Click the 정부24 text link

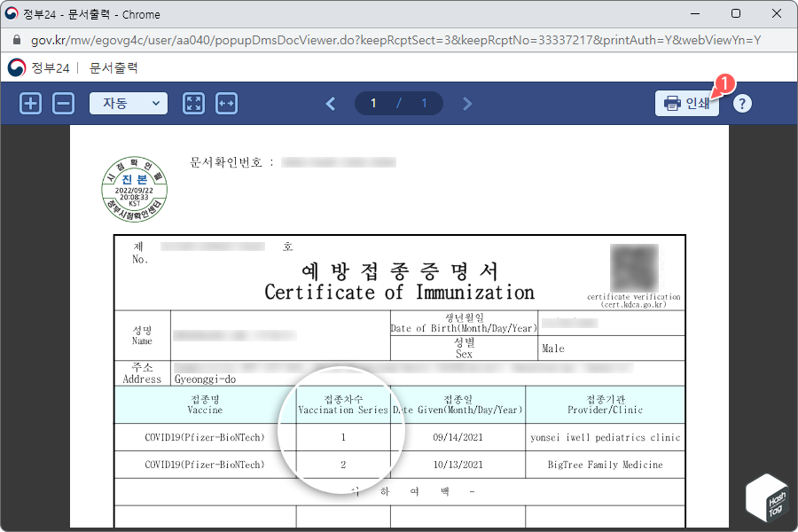49,66
